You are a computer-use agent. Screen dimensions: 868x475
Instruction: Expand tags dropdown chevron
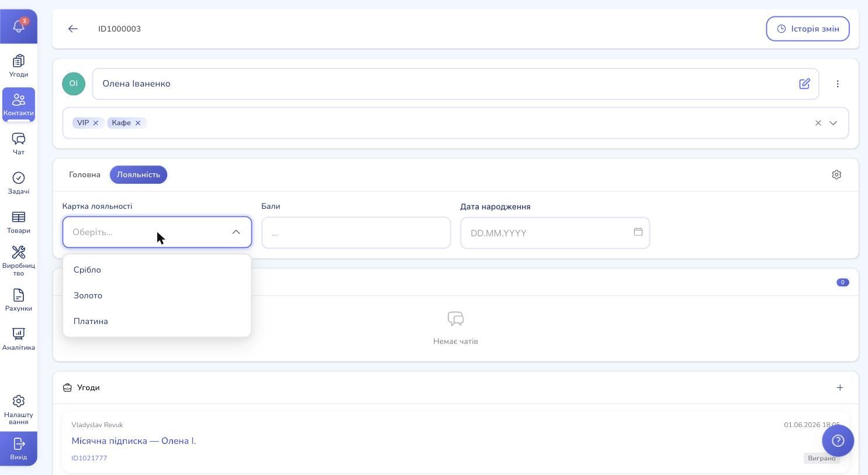834,123
